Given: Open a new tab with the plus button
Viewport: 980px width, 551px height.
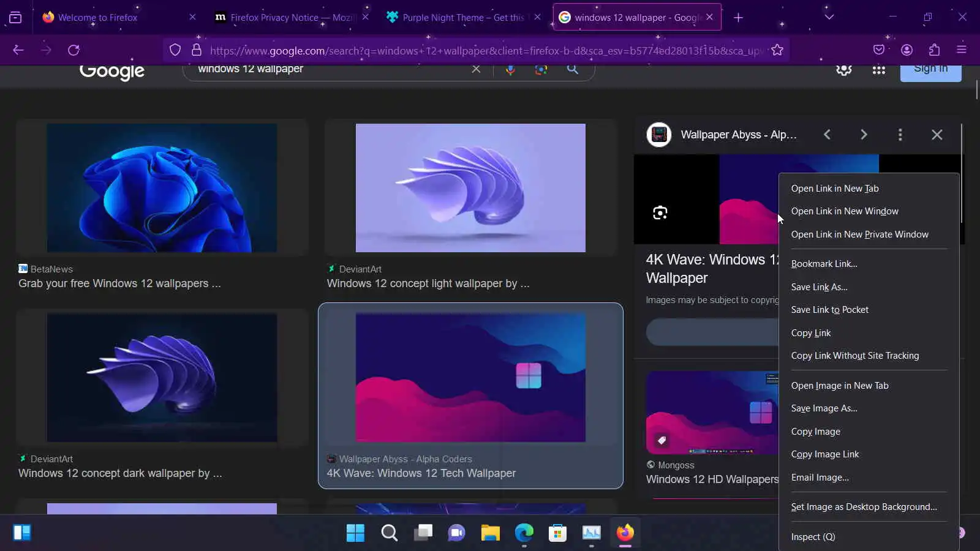Looking at the screenshot, I should click(x=739, y=18).
